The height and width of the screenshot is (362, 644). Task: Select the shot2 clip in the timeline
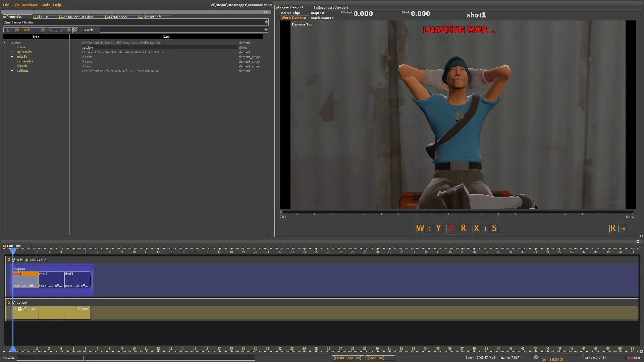click(x=51, y=280)
